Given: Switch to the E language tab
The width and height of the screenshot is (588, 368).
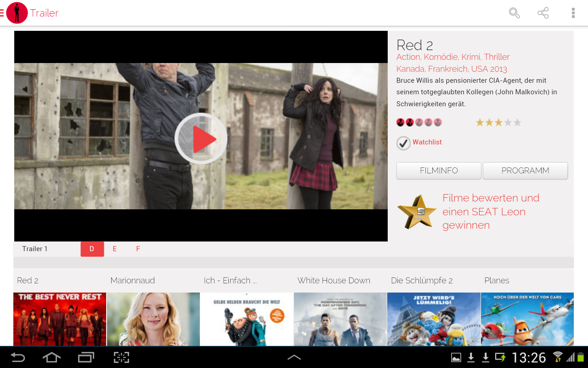Looking at the screenshot, I should [x=115, y=249].
